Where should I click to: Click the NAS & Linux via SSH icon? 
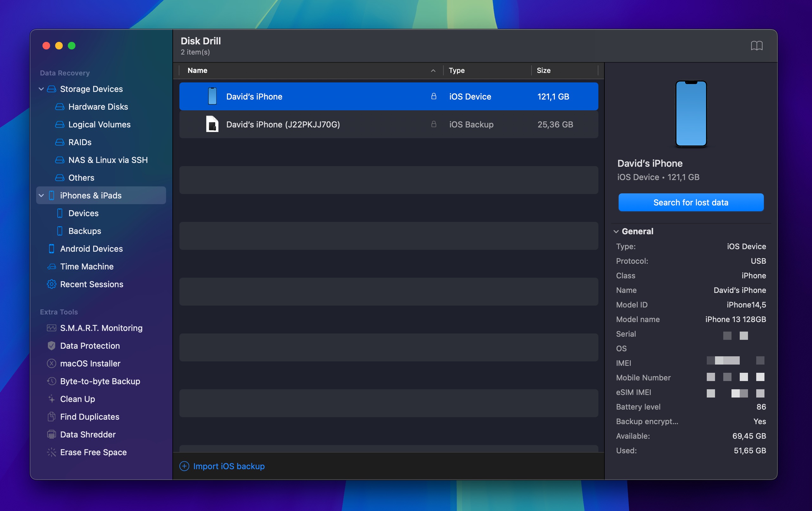[60, 160]
